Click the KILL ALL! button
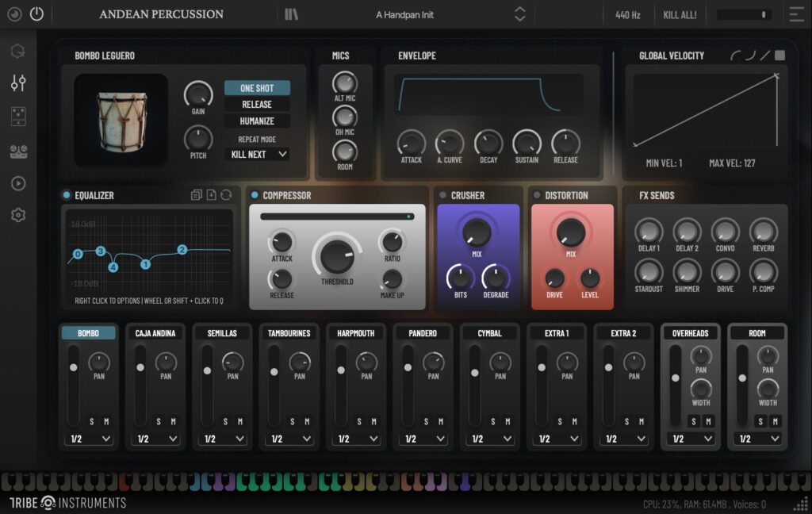Screen dimensions: 812x514 tap(680, 15)
